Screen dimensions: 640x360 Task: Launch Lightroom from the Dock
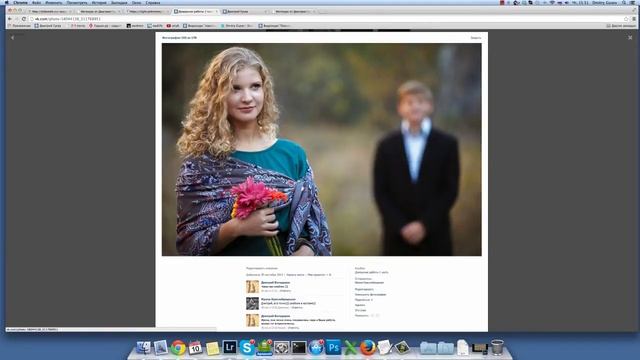click(230, 347)
